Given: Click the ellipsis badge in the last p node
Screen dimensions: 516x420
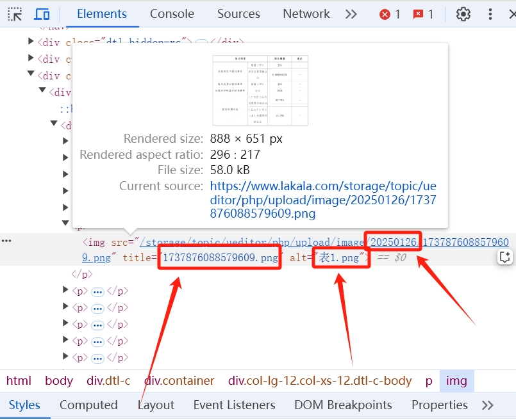Looking at the screenshot, I should click(97, 359).
